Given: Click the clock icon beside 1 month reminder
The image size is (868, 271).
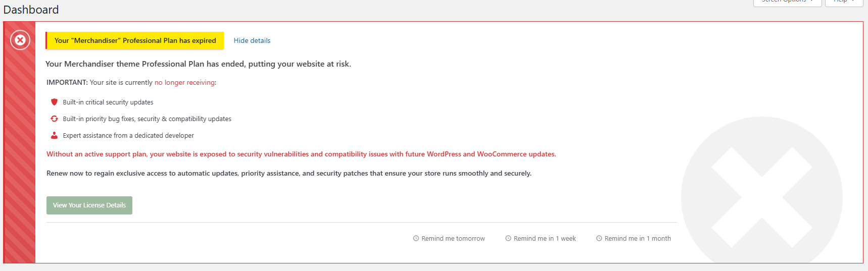Looking at the screenshot, I should pyautogui.click(x=599, y=238).
